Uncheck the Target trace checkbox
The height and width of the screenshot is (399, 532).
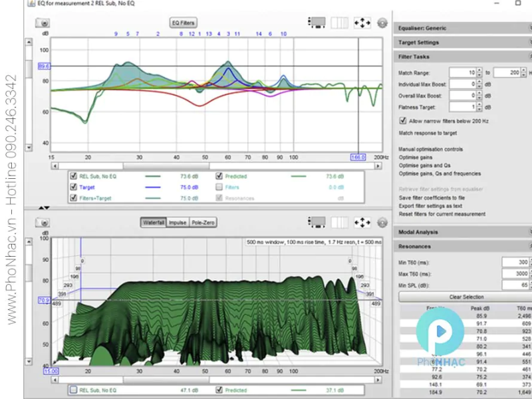click(73, 188)
